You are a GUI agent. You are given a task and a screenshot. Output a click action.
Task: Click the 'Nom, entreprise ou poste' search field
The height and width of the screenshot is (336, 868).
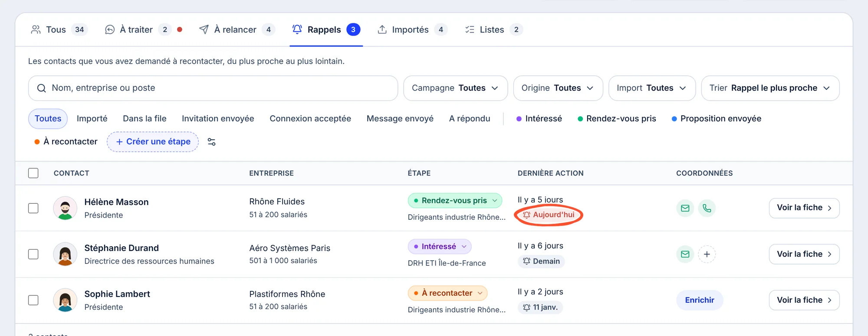tap(213, 88)
